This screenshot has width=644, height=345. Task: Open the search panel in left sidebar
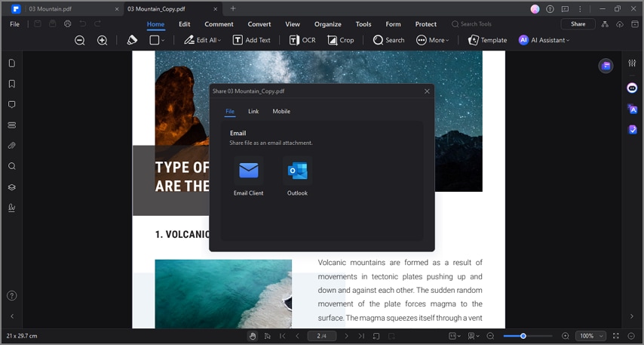click(x=12, y=166)
